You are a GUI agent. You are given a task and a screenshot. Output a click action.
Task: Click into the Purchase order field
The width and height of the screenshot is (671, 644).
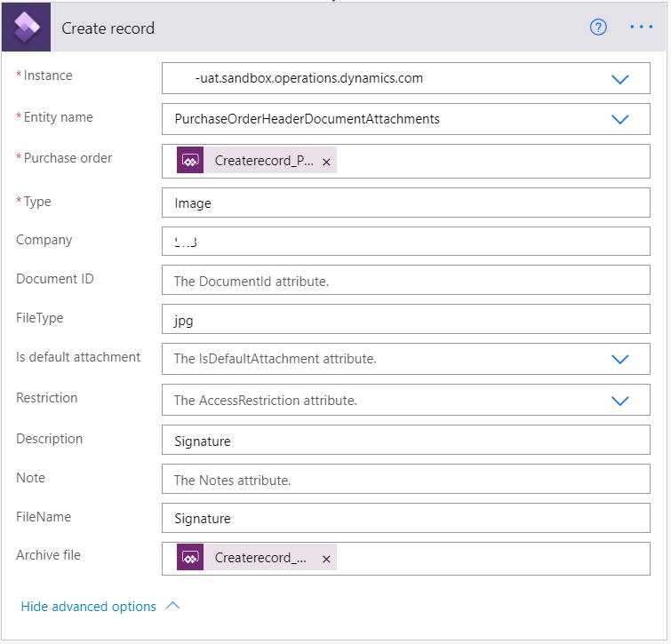click(405, 161)
